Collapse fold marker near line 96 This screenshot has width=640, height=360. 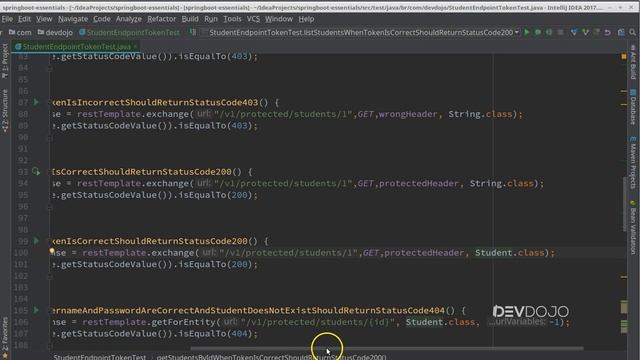(x=50, y=207)
